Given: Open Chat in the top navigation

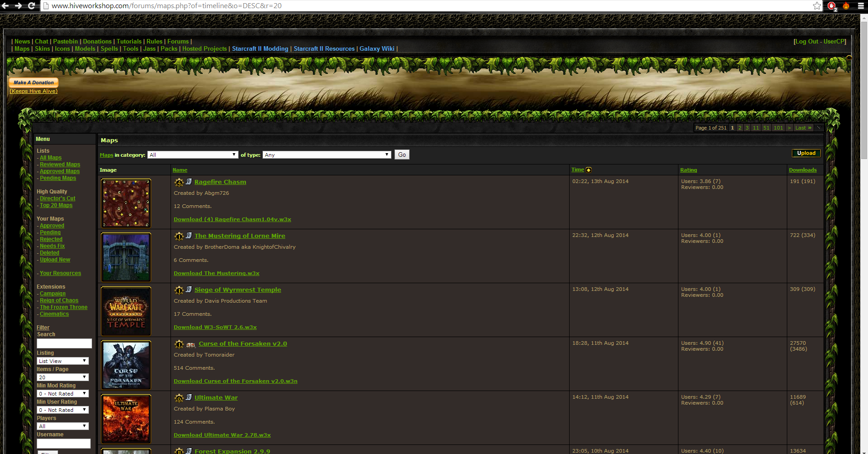Looking at the screenshot, I should [41, 41].
